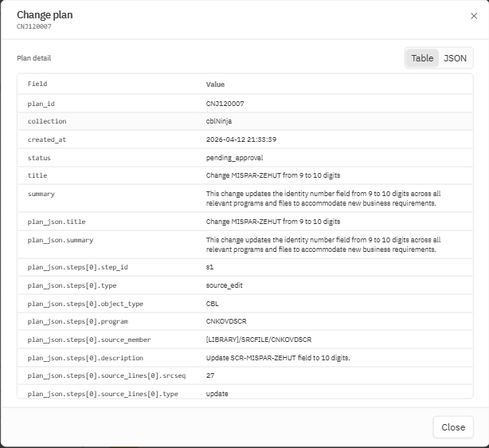Click the description Update SCR-MISPAR-ZEHUT field text

tap(278, 358)
